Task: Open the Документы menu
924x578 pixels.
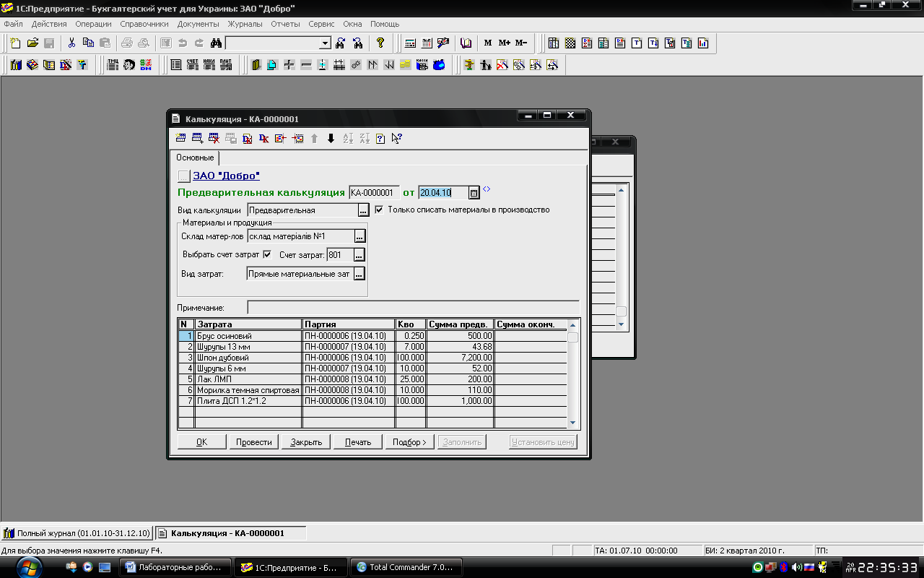Action: pyautogui.click(x=199, y=24)
